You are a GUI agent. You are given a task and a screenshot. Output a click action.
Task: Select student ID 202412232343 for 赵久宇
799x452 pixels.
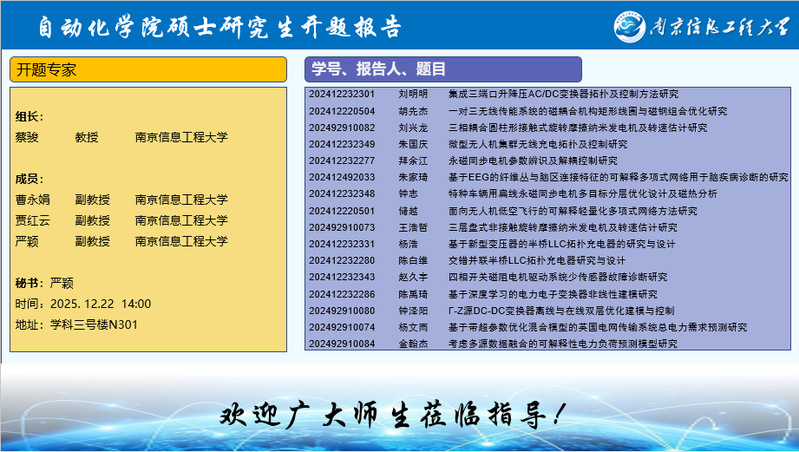(x=342, y=276)
